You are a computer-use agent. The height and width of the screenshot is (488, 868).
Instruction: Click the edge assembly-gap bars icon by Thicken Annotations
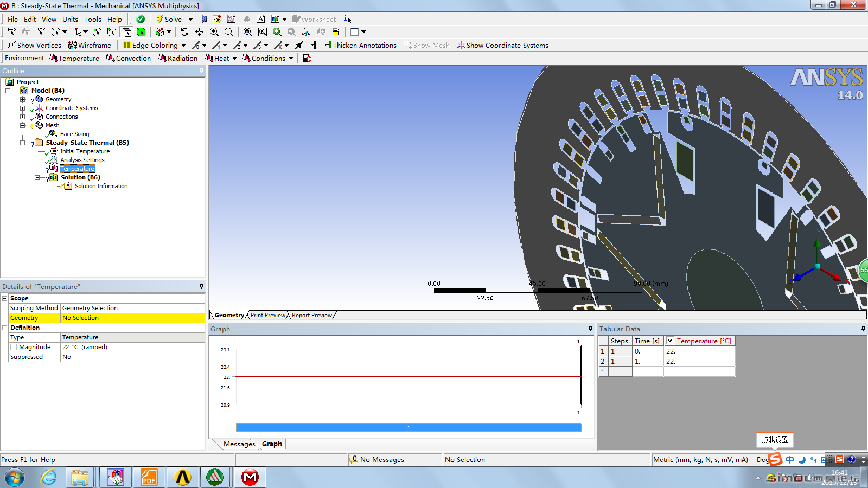[x=312, y=45]
